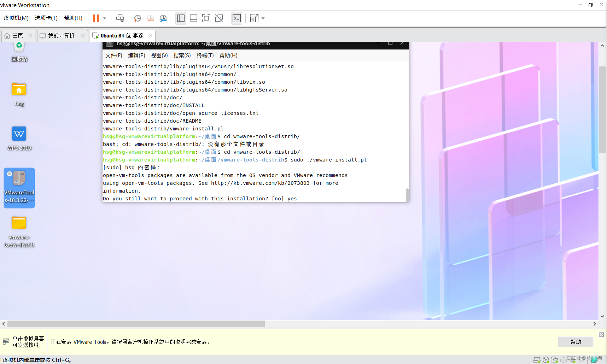The height and width of the screenshot is (364, 607).
Task: Click the Revert to Snapshot icon
Action: pyautogui.click(x=151, y=18)
